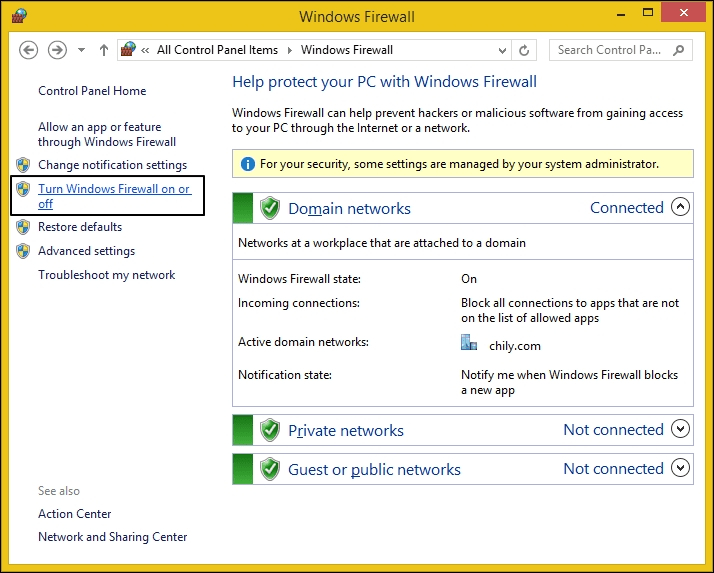Select the chily.com domain name

[x=515, y=346]
